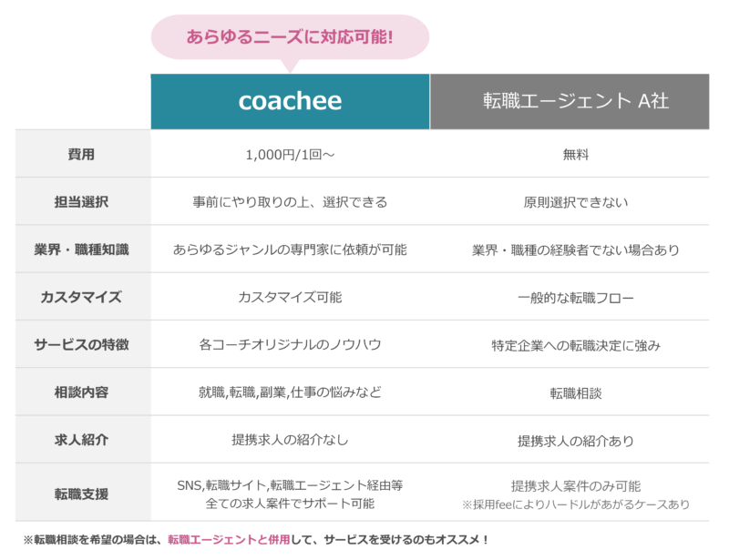Select the カスタマイズ row label
Screen dimensions: 729x560
click(81, 297)
